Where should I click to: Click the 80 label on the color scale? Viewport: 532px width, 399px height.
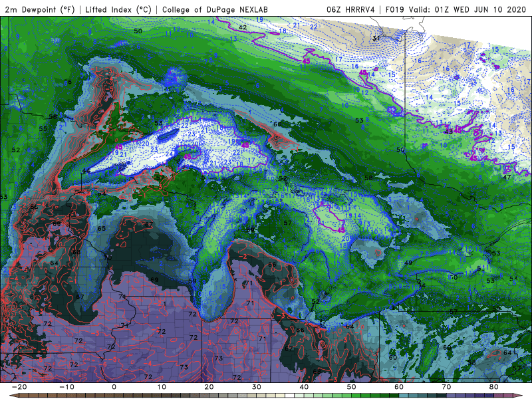click(494, 387)
